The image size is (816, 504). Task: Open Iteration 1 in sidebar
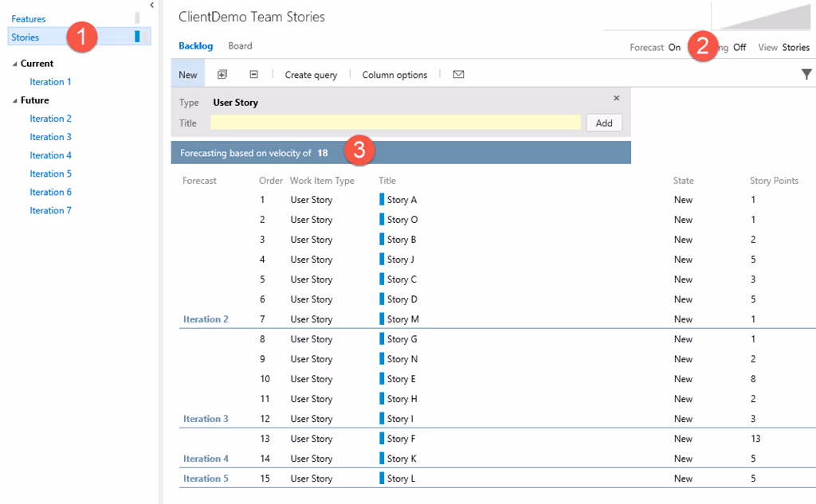click(x=50, y=82)
